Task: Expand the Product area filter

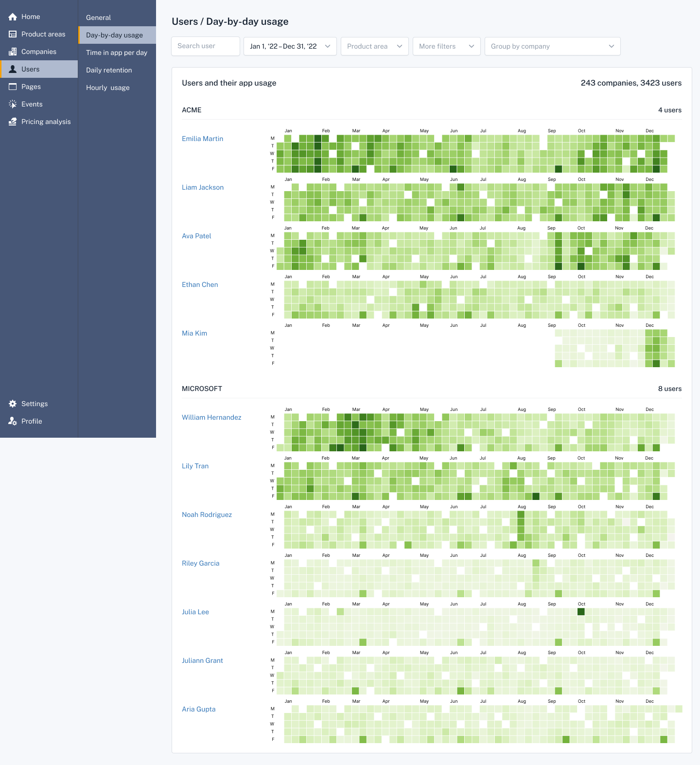Action: pos(374,47)
